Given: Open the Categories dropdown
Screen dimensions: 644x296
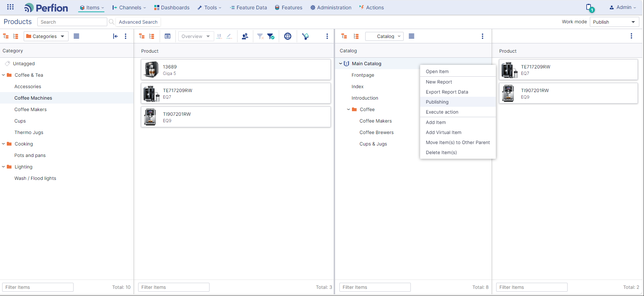Looking at the screenshot, I should (x=46, y=36).
